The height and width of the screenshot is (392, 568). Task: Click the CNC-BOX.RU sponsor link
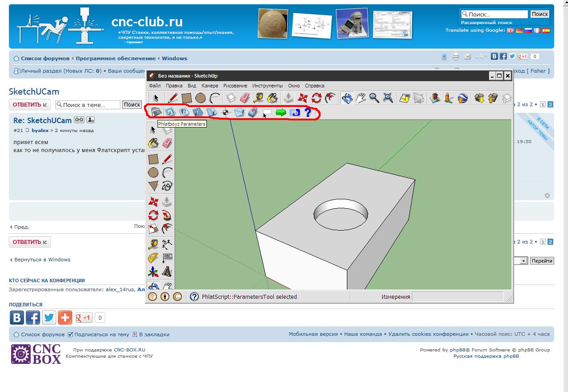pyautogui.click(x=129, y=350)
